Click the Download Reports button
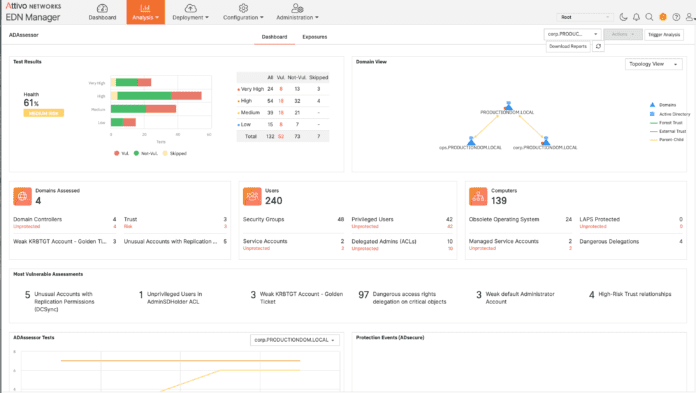This screenshot has height=393, width=696. coord(568,46)
